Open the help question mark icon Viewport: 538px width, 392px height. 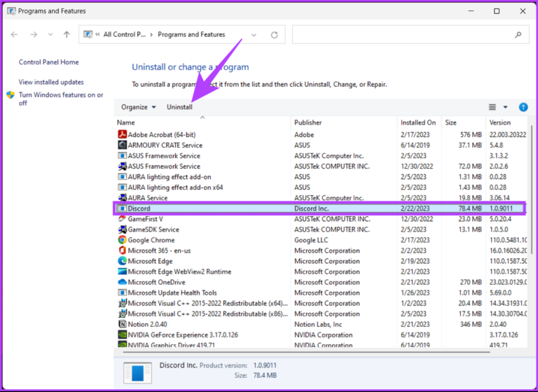click(523, 107)
